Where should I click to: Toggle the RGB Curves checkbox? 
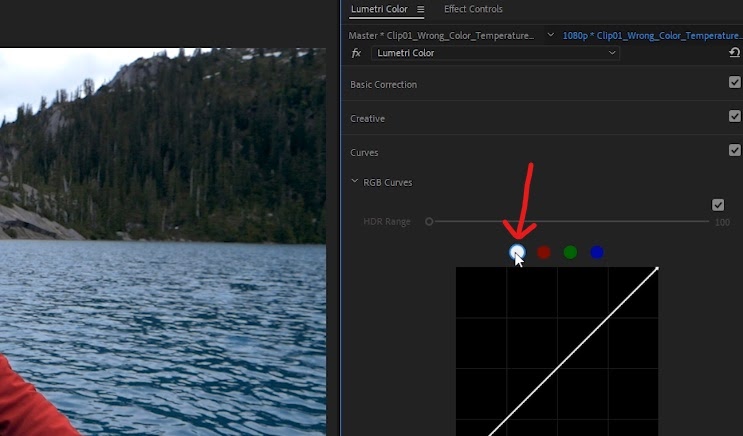(718, 205)
